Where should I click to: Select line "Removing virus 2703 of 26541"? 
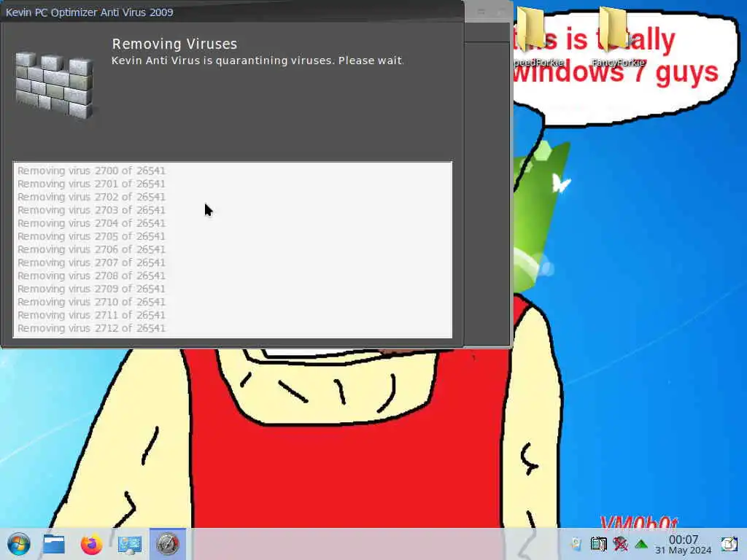click(x=91, y=210)
